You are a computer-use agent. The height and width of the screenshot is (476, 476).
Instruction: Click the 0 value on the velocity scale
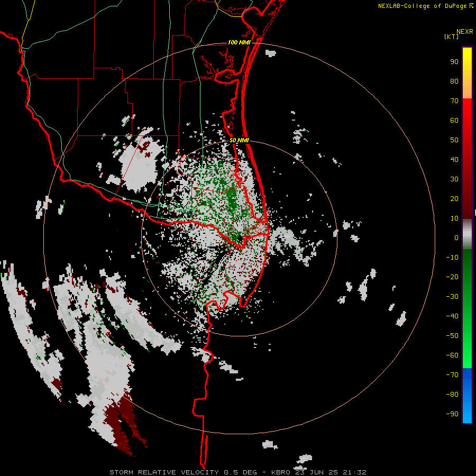[456, 237]
